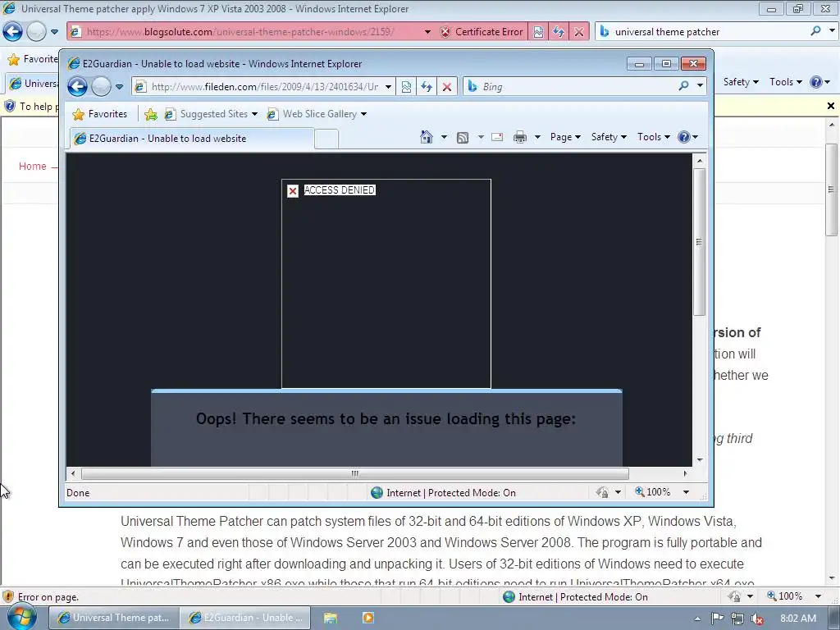840x630 pixels.
Task: Click network icon in system tray
Action: (737, 619)
